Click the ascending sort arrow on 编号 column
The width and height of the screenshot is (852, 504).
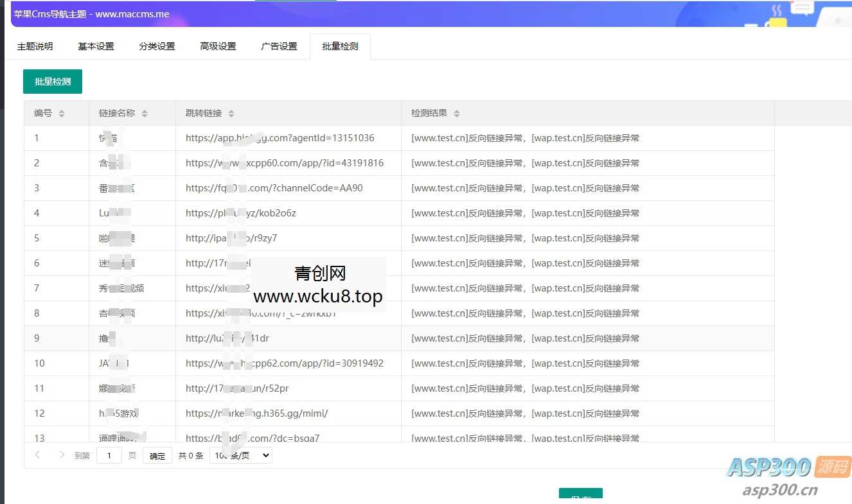(62, 110)
